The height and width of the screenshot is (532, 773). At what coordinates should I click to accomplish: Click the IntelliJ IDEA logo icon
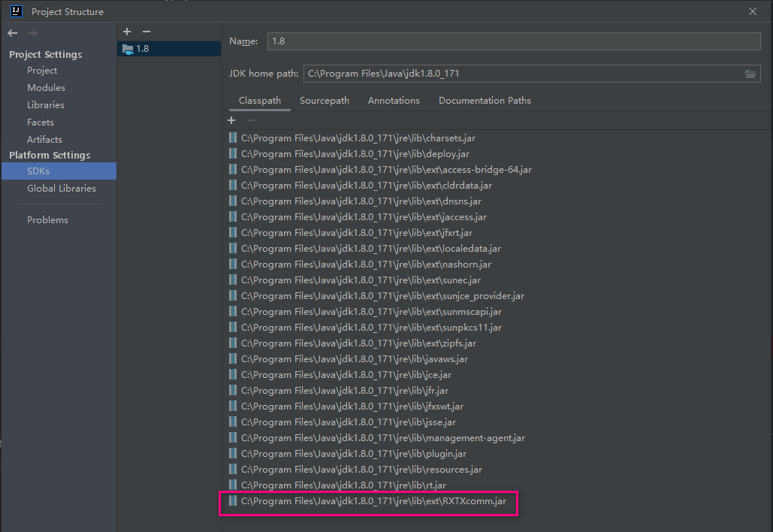point(17,11)
